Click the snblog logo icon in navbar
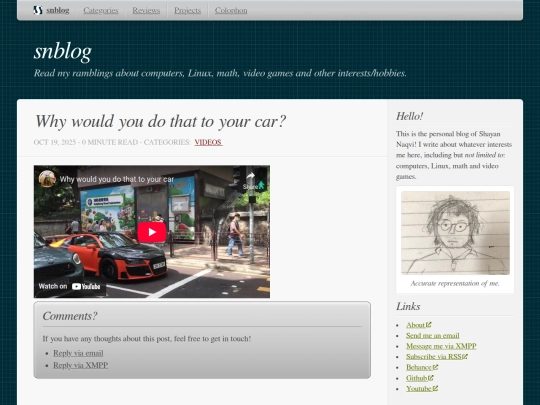Screen dimensions: 540x405 coord(38,10)
